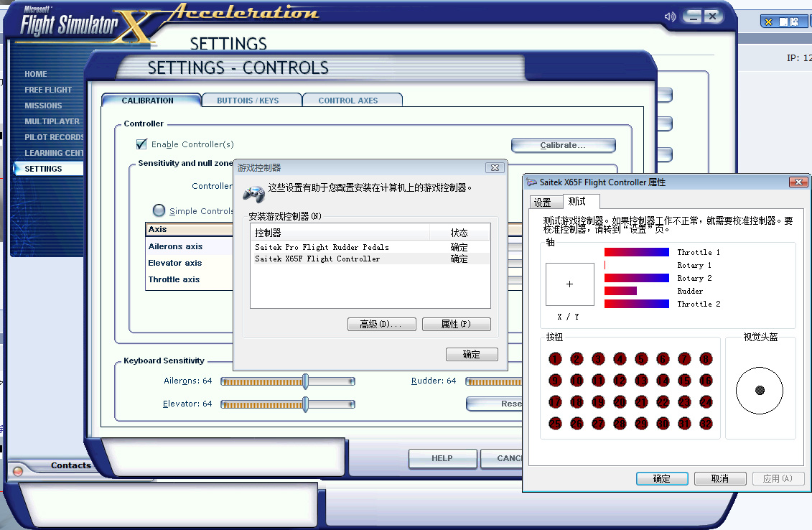Click the Elevator sensitivity slider handle
The image size is (812, 530).
306,404
